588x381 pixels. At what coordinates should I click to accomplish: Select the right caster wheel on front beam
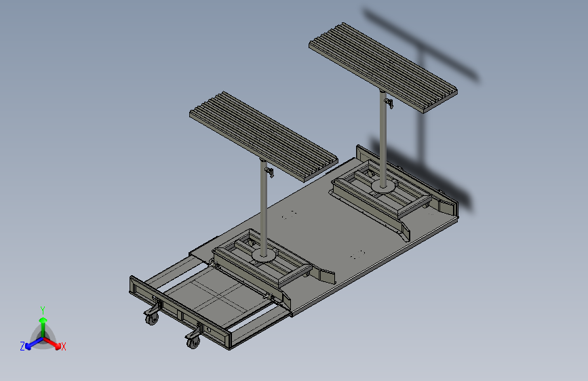click(x=193, y=342)
